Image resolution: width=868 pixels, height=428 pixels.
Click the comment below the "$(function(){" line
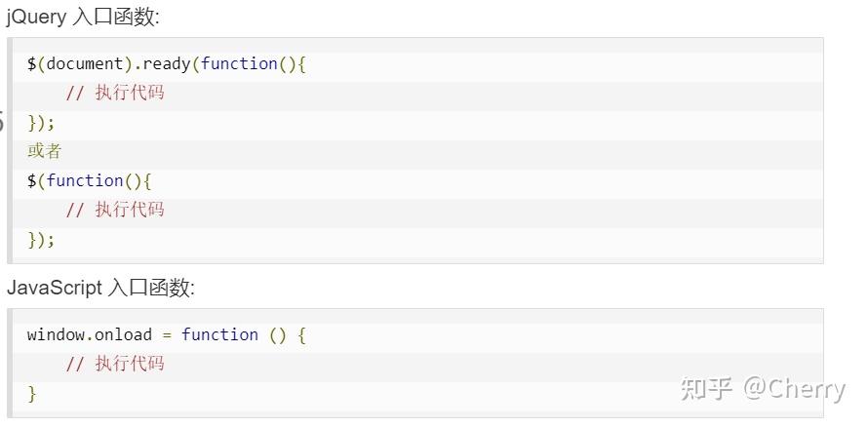pyautogui.click(x=114, y=210)
